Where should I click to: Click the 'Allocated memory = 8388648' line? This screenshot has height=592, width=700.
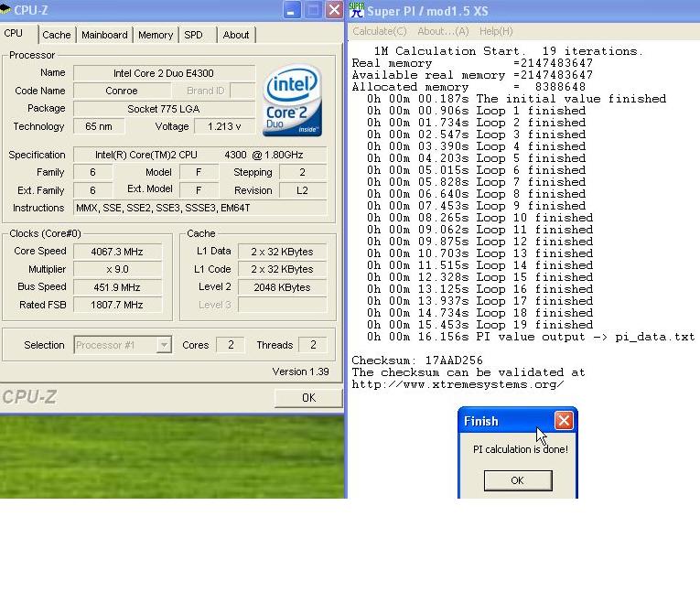[468, 87]
